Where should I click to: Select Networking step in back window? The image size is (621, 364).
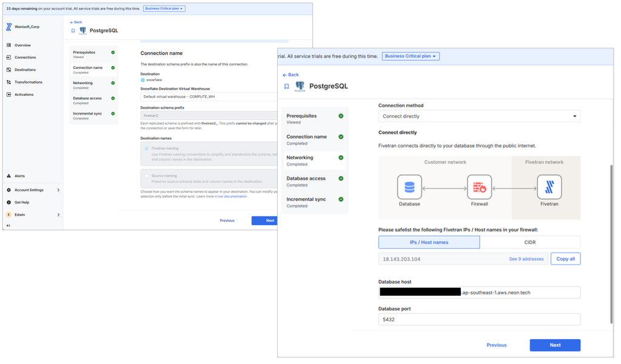coord(94,85)
